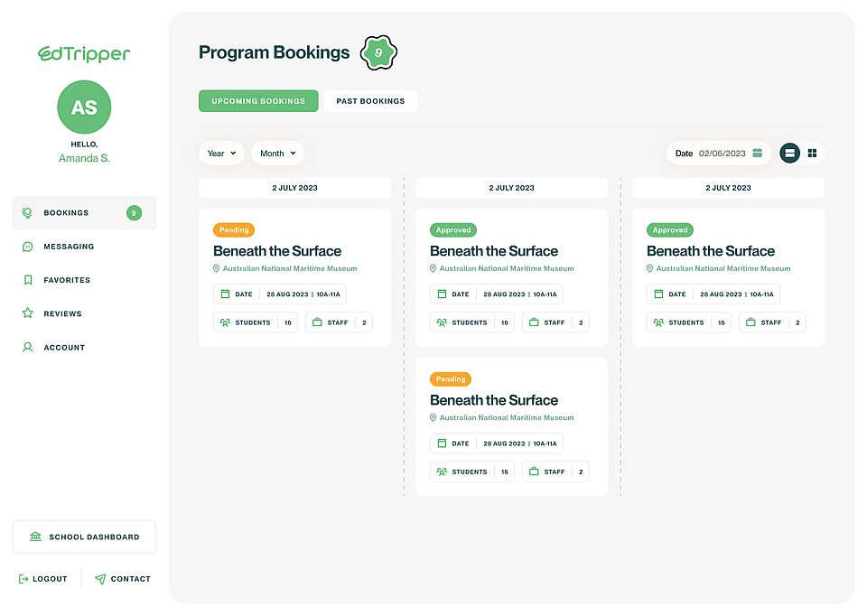
Task: Click the Reviews star icon
Action: [28, 313]
